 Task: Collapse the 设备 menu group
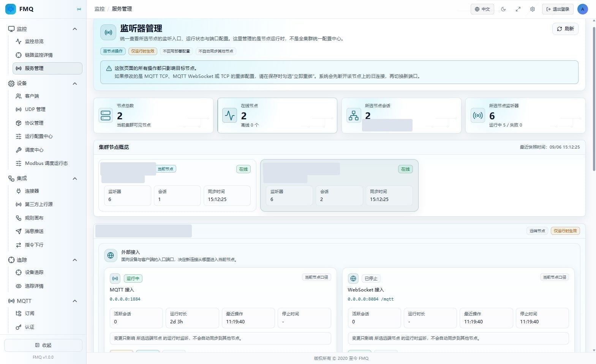tap(75, 84)
